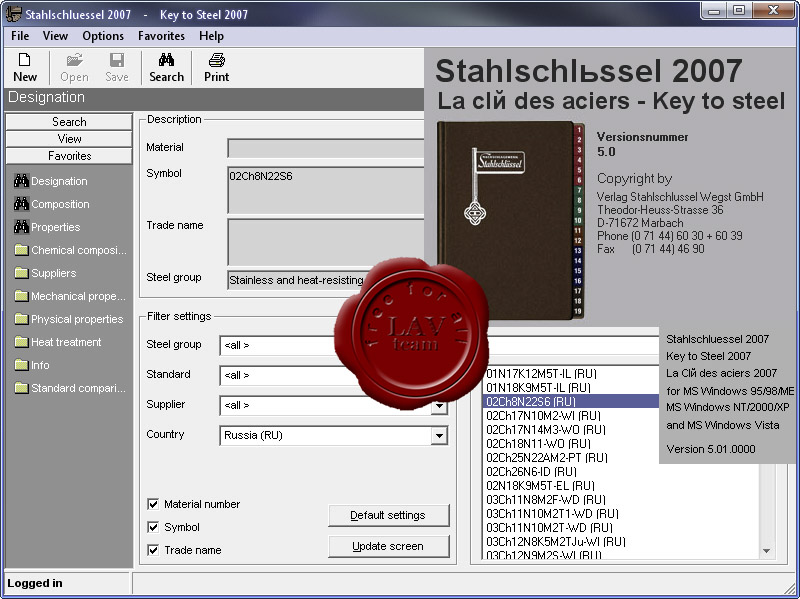
Task: Select list entry 02Ch17N14M3-WO (RU)
Action: [545, 430]
